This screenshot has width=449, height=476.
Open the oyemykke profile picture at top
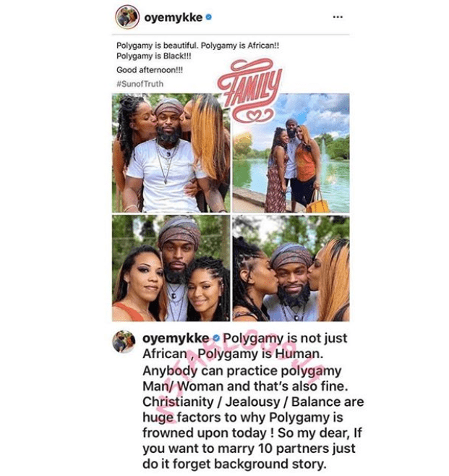[127, 17]
